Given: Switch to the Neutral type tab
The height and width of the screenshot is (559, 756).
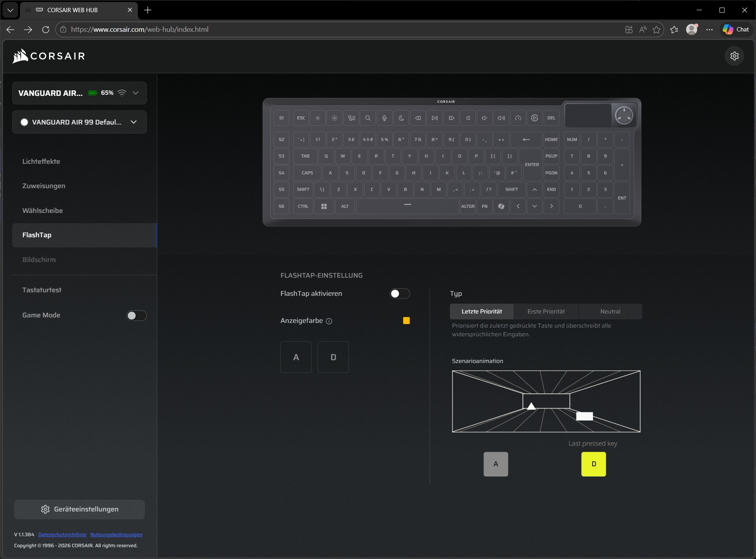Looking at the screenshot, I should [610, 312].
